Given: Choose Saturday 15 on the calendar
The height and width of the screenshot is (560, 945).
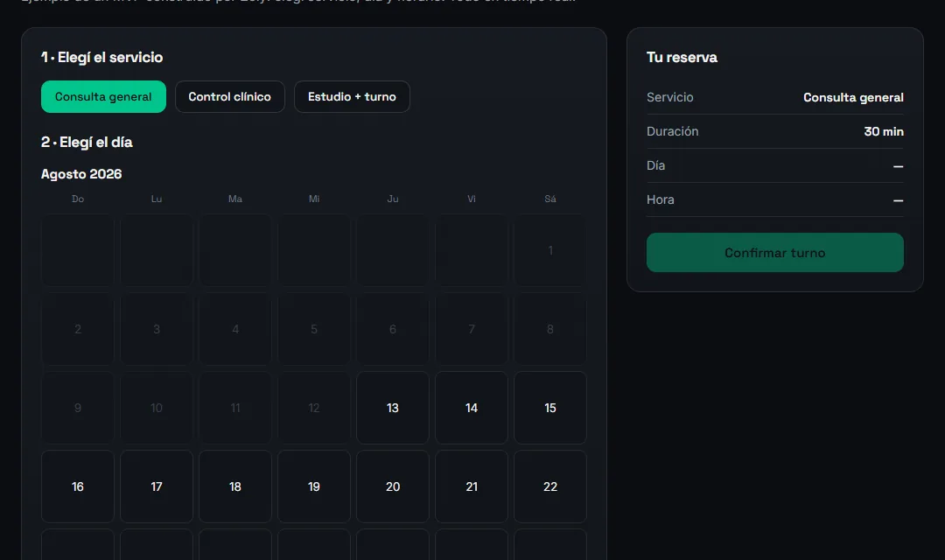Looking at the screenshot, I should pyautogui.click(x=550, y=408).
